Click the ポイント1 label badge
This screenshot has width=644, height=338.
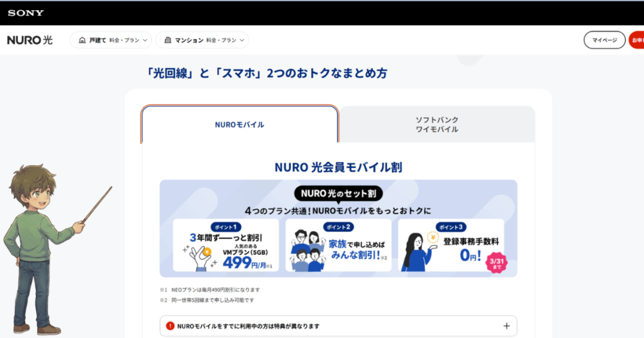pos(226,227)
